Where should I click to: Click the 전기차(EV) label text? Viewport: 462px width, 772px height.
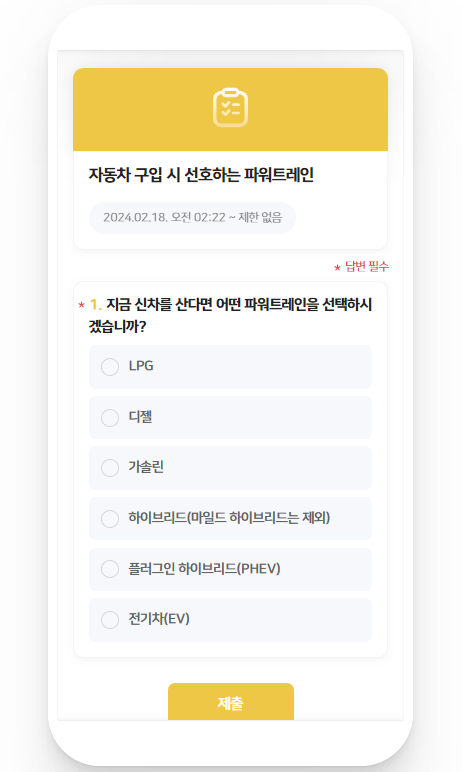pos(159,619)
